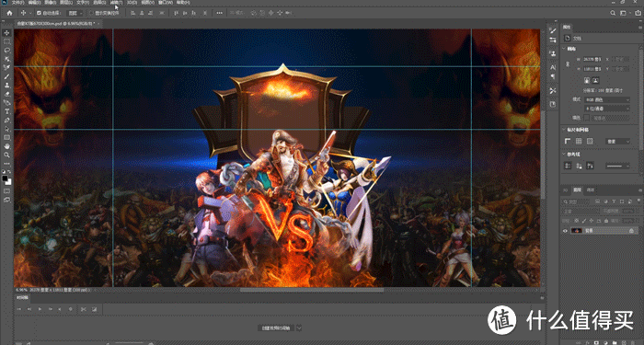644x345 pixels.
Task: Select the Zoom tool in the toolbox
Action: tap(6, 155)
